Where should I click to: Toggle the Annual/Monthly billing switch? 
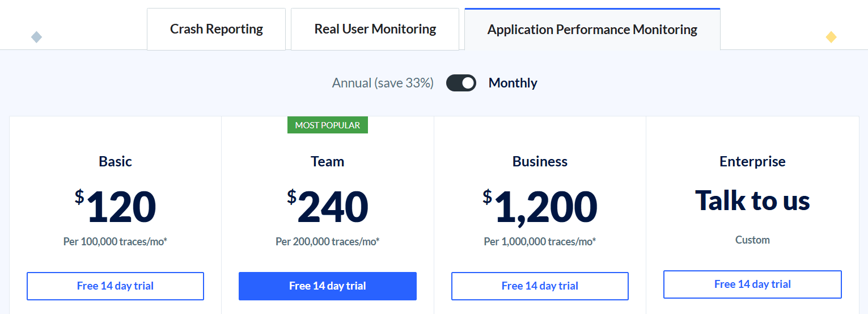coord(461,83)
